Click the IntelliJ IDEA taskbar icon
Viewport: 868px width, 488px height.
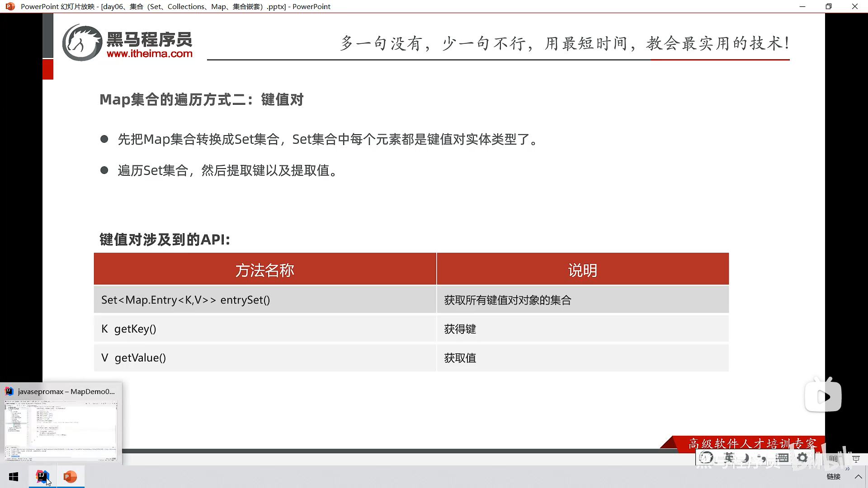(x=42, y=477)
